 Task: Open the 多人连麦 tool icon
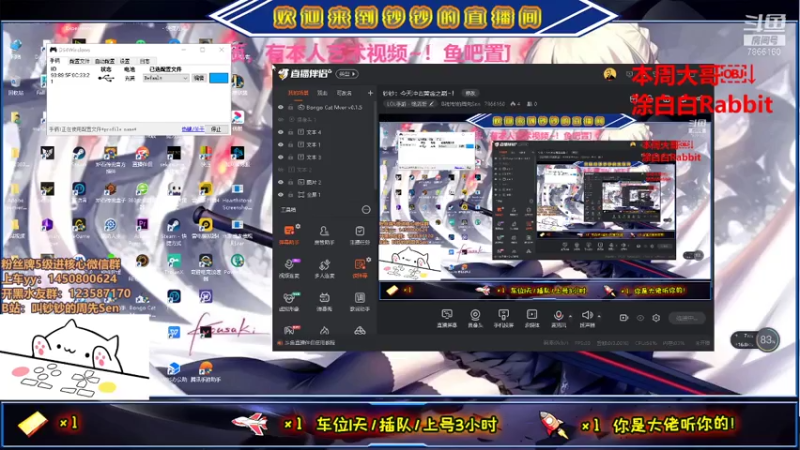point(324,267)
